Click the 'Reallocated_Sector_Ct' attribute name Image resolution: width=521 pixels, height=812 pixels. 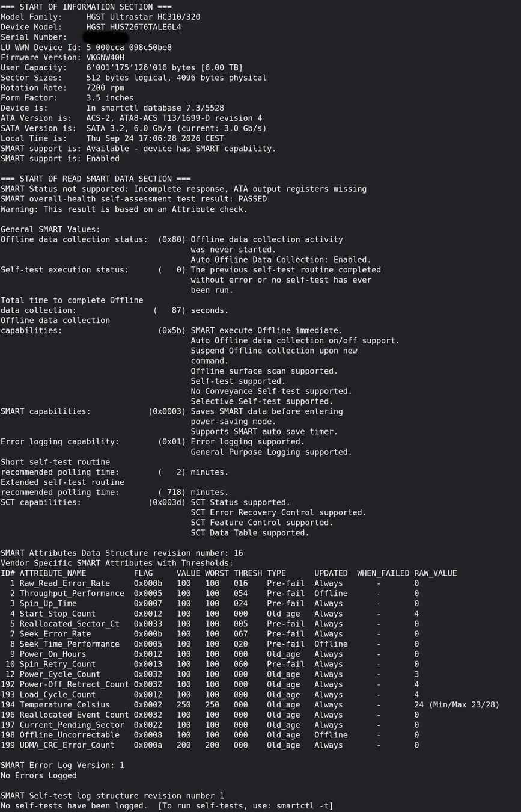[70, 624]
